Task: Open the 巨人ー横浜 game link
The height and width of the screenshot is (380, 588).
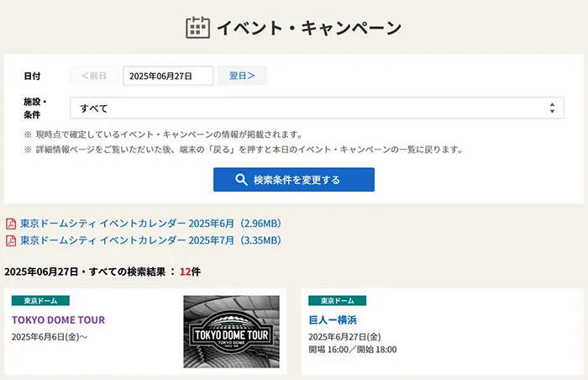Action: click(x=333, y=320)
